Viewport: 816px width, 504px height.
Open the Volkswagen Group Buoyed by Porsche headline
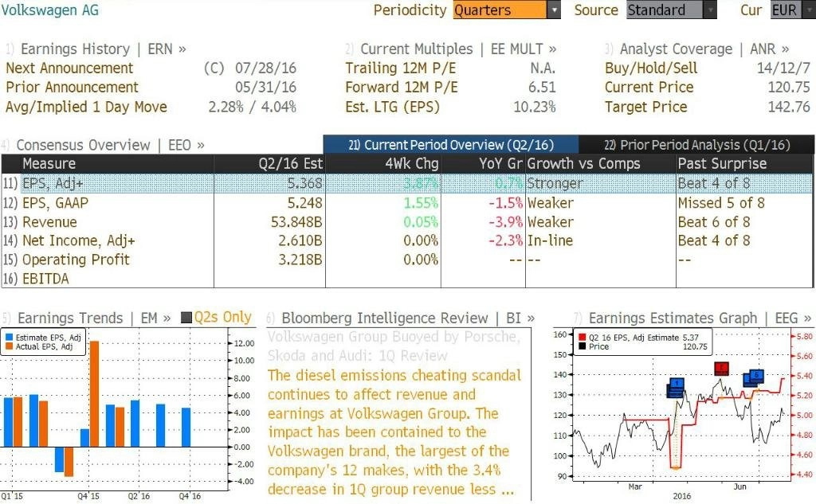point(394,346)
